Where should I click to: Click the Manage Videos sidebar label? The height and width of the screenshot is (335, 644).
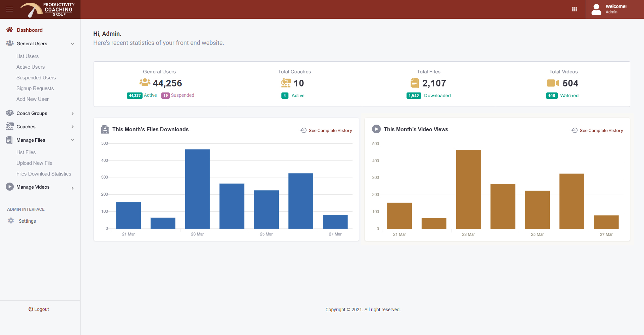[x=33, y=187]
